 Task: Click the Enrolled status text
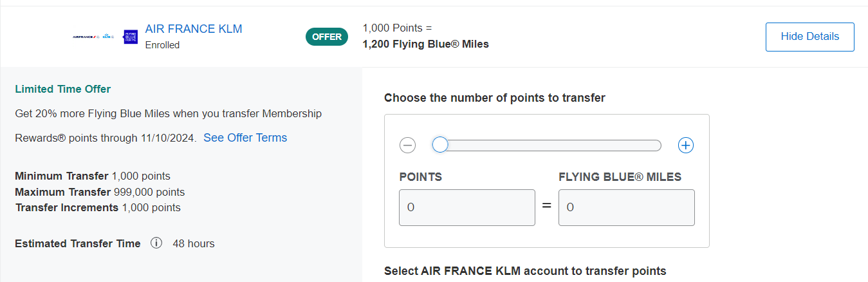pos(162,45)
